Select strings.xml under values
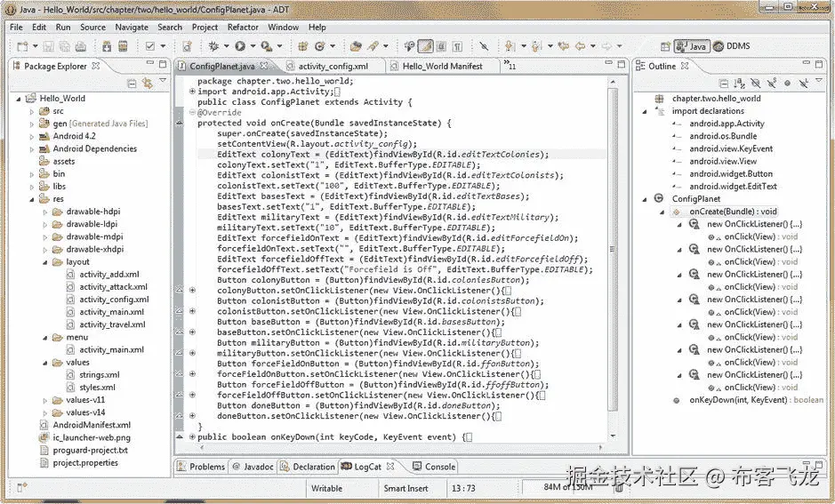 99,375
